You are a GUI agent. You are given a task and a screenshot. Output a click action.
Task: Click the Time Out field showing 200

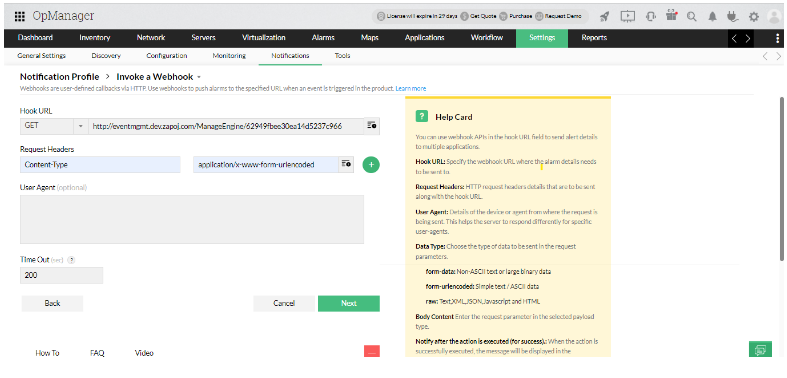[x=61, y=275]
